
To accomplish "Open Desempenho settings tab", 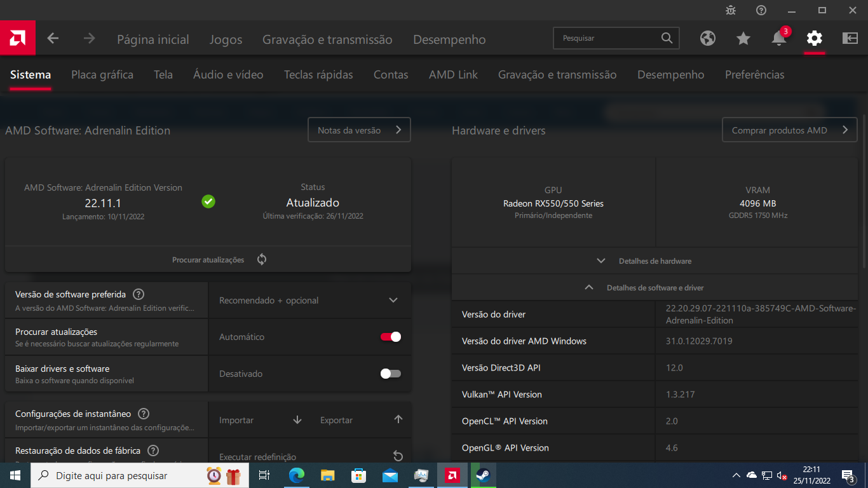I will (671, 74).
